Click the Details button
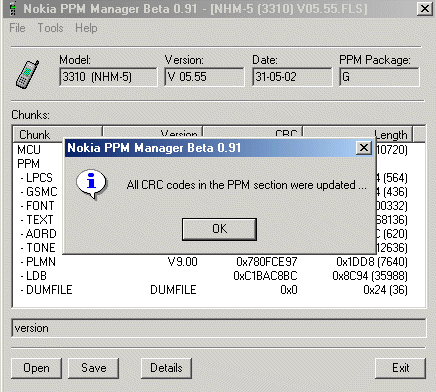 pyautogui.click(x=166, y=368)
